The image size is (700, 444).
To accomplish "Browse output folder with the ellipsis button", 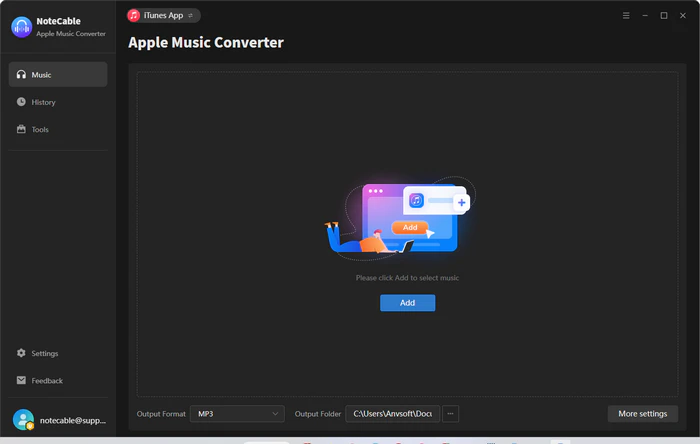I will pos(450,414).
